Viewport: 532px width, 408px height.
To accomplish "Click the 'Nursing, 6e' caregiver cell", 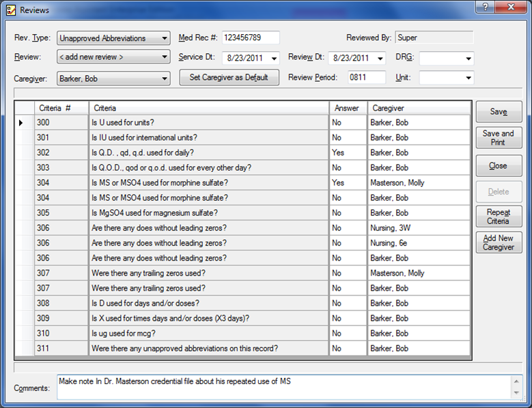I will click(x=419, y=243).
